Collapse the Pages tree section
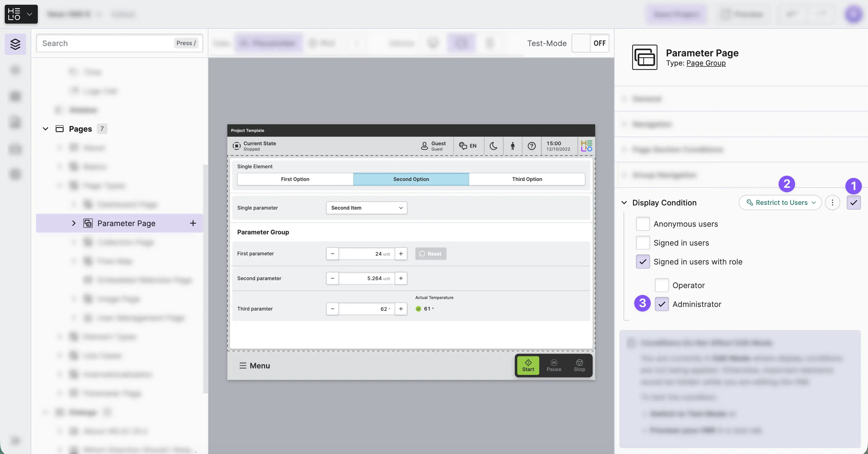This screenshot has height=454, width=868. [x=45, y=129]
